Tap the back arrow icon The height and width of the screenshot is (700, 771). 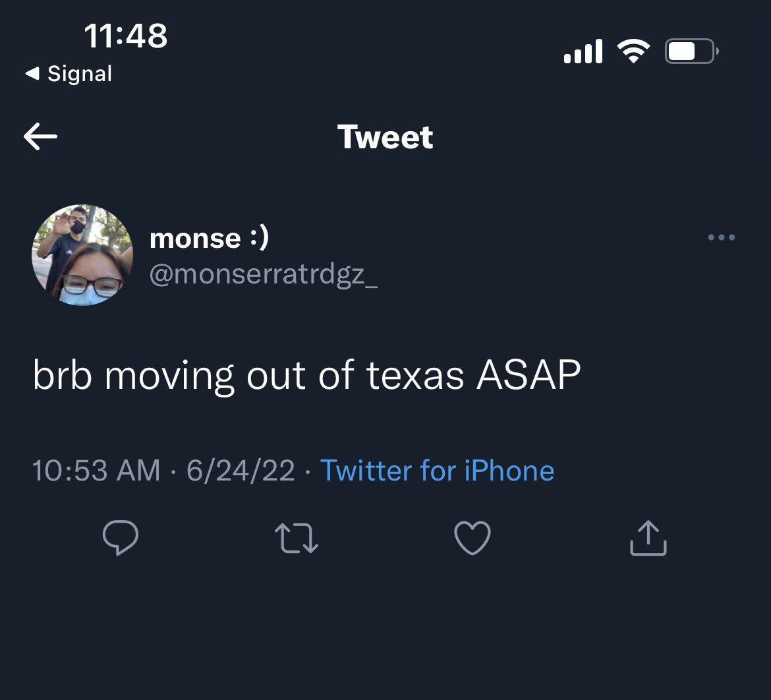click(40, 136)
